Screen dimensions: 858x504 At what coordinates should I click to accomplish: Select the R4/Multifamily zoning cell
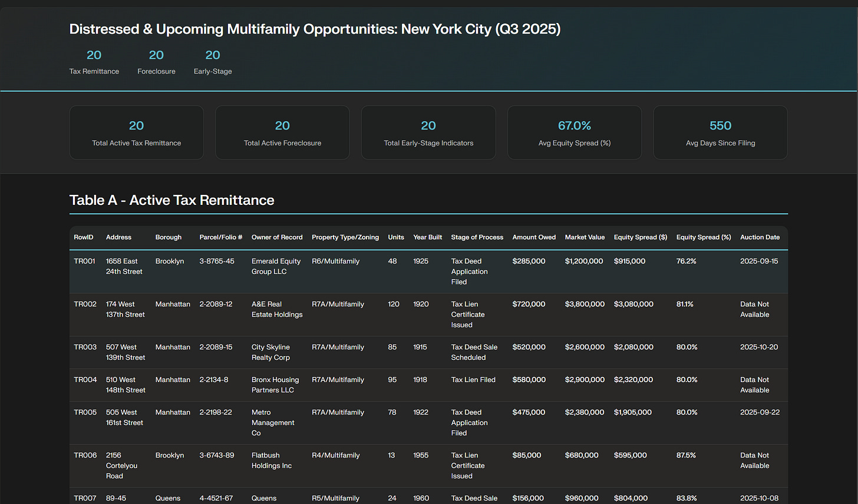point(336,456)
